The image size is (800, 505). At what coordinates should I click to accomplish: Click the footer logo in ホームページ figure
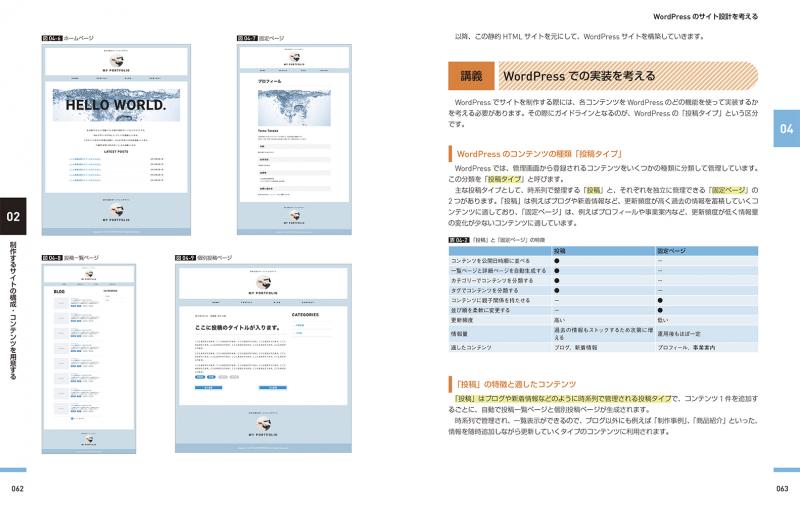[116, 211]
